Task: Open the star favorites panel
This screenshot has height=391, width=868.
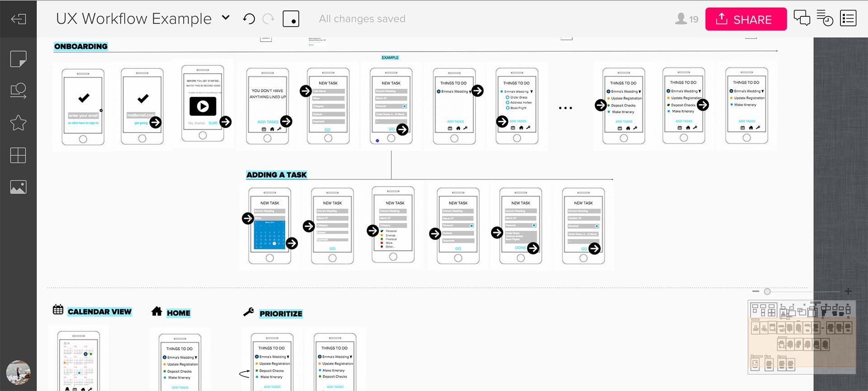Action: tap(18, 123)
